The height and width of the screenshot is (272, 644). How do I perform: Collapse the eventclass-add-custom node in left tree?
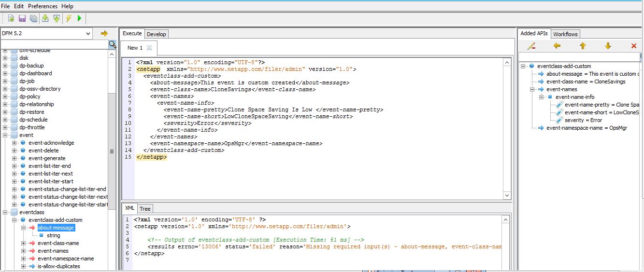tap(14, 220)
